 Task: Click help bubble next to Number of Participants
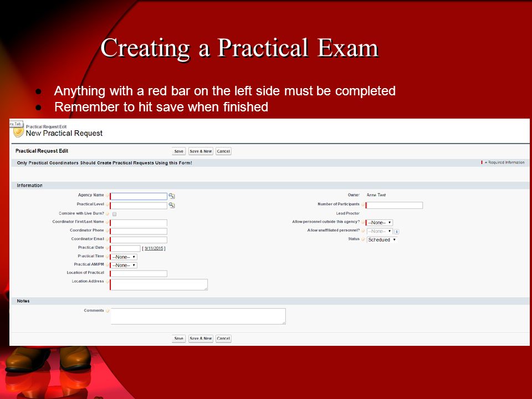pos(363,204)
